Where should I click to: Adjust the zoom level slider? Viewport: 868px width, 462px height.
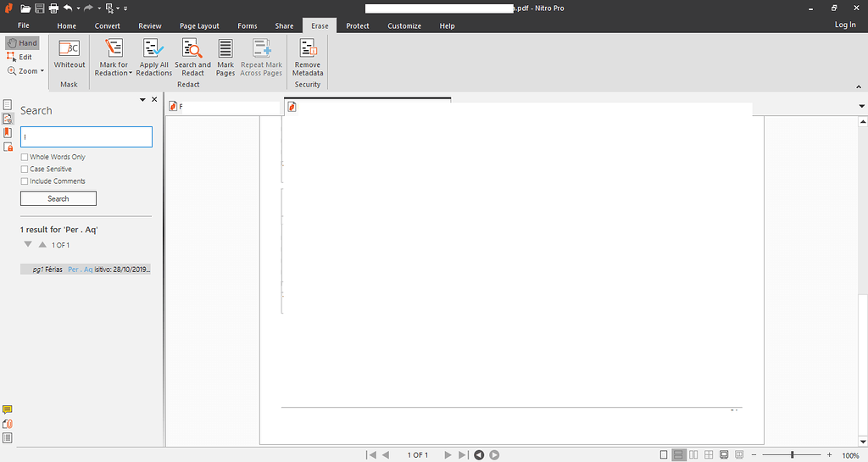793,455
